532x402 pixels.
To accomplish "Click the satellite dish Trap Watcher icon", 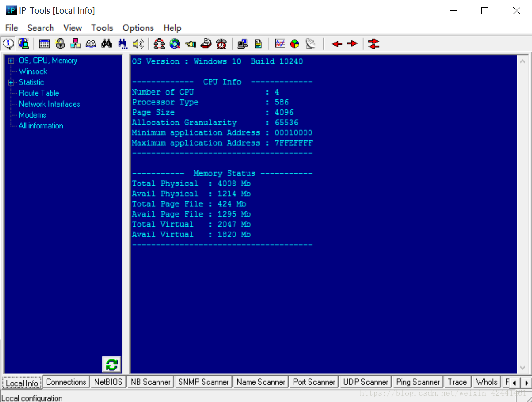I will click(310, 44).
